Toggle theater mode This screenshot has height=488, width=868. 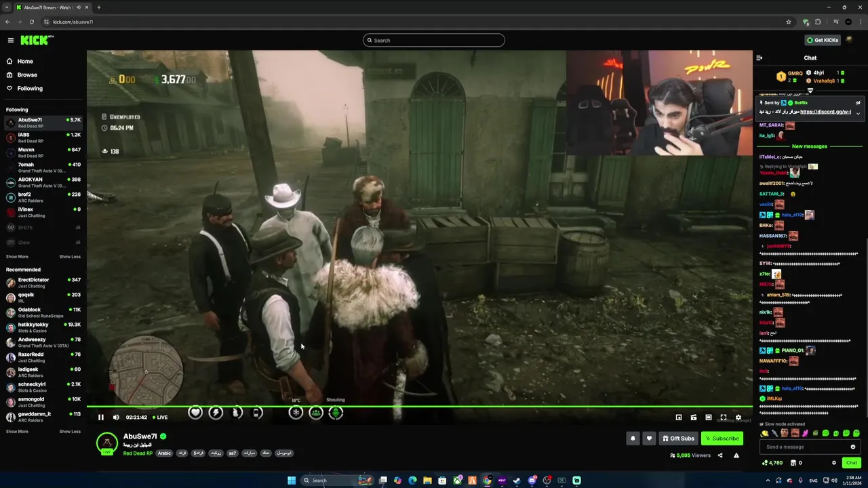[x=709, y=418]
